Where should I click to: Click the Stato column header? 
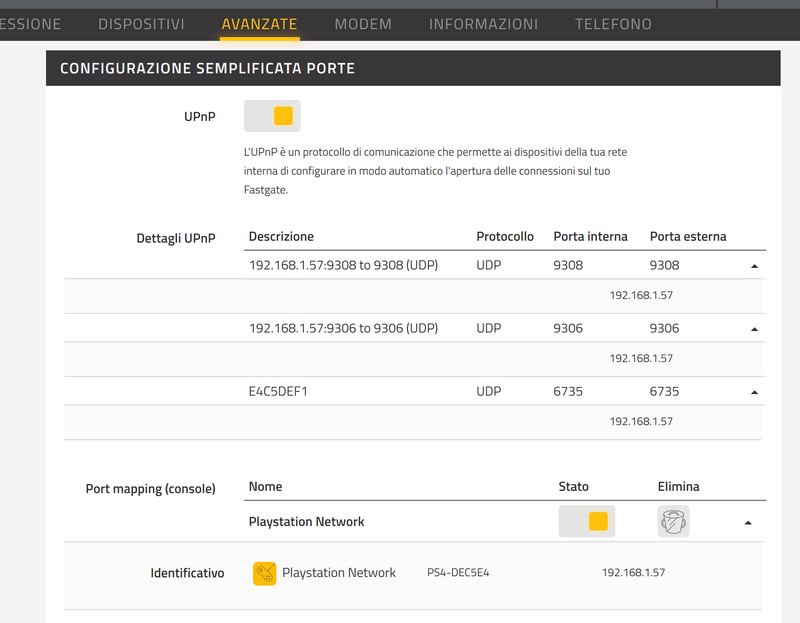click(x=573, y=486)
